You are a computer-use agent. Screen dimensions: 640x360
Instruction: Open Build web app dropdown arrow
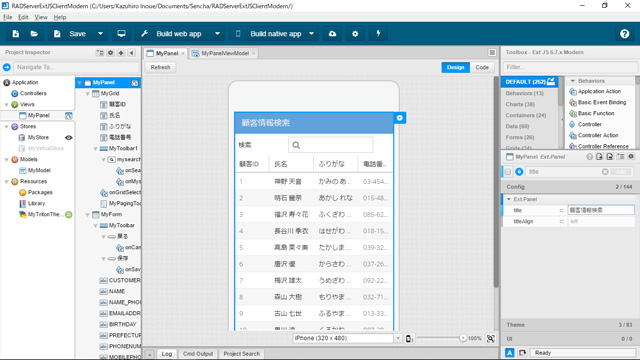click(x=218, y=34)
